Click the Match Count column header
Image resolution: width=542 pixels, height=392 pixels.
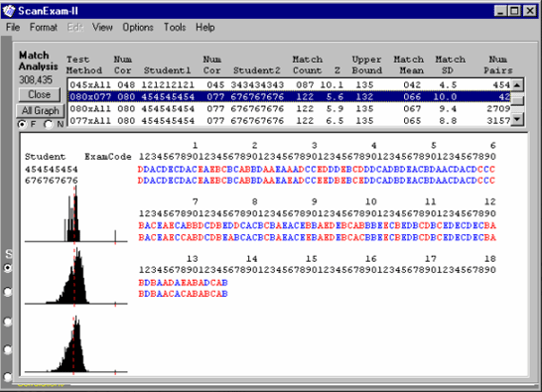[x=308, y=65]
